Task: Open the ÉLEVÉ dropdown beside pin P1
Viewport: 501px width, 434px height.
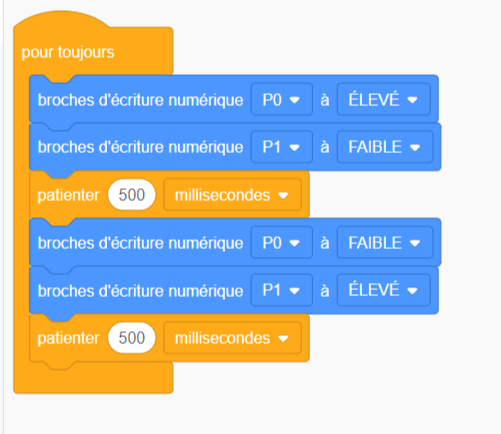Action: (x=384, y=290)
